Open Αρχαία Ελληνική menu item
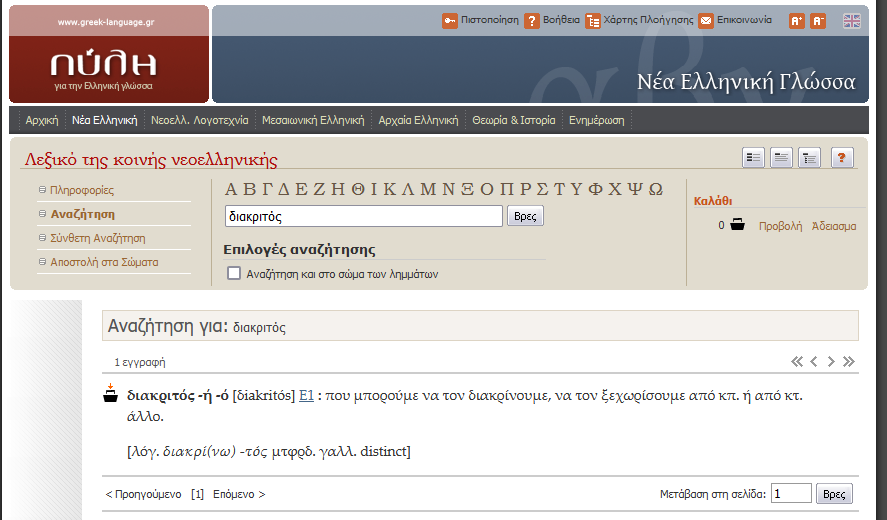 click(x=419, y=121)
